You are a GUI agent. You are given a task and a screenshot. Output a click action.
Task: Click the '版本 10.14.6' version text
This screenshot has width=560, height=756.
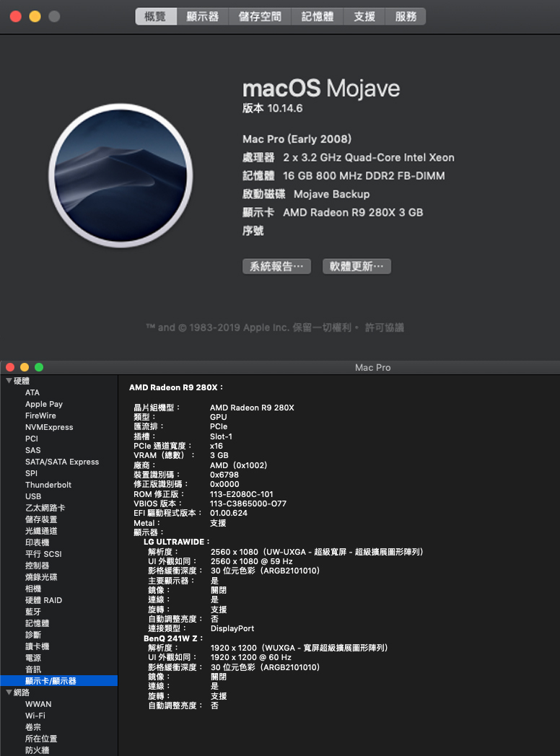[x=273, y=108]
